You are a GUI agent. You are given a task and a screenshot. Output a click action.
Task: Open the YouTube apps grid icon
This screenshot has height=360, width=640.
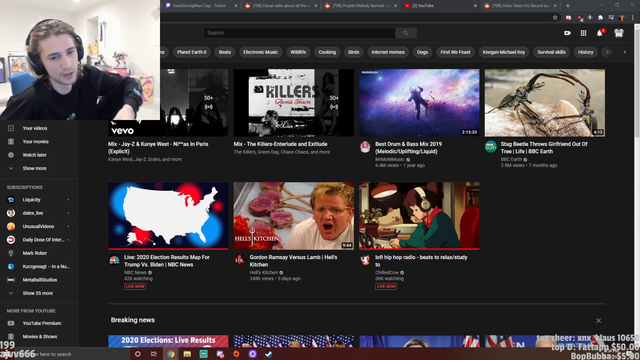pos(583,33)
